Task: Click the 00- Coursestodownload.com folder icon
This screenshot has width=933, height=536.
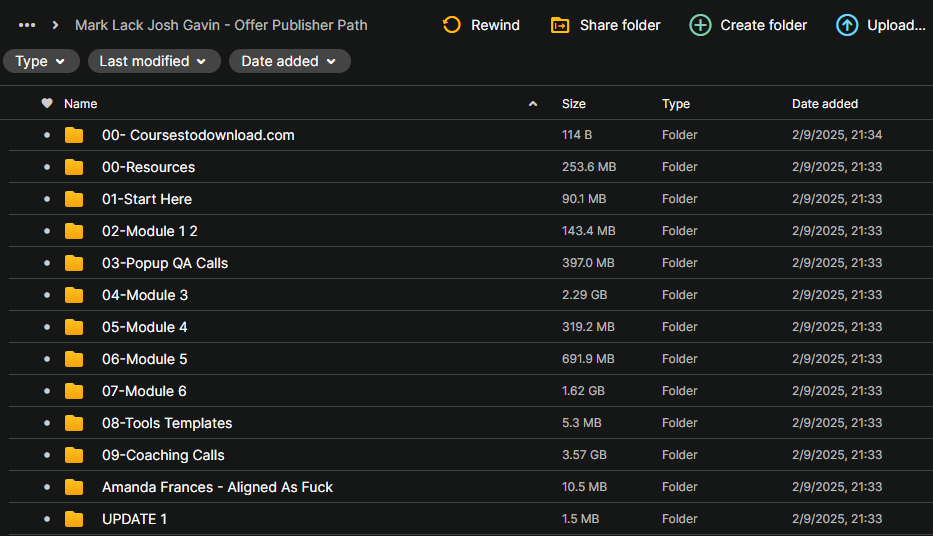Action: pos(74,135)
